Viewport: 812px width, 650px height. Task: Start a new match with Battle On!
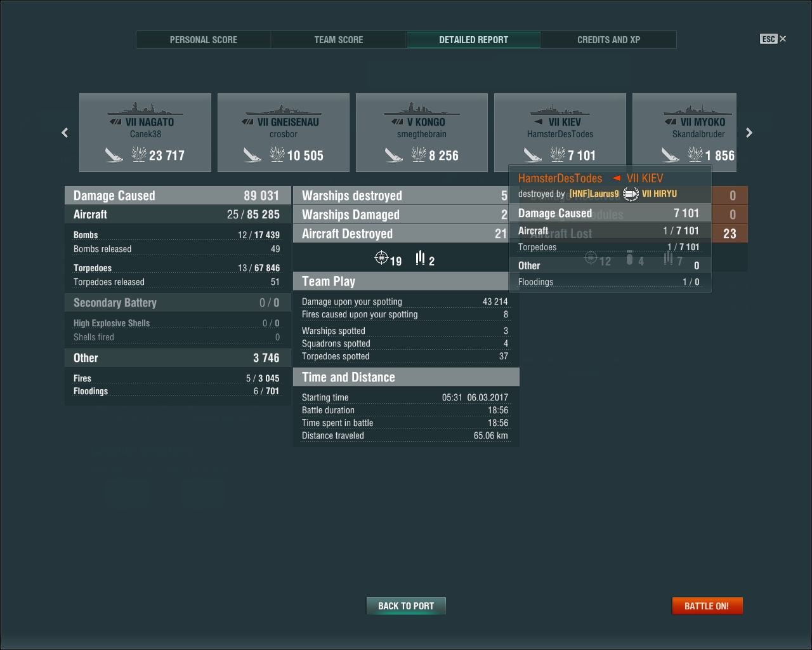coord(707,606)
